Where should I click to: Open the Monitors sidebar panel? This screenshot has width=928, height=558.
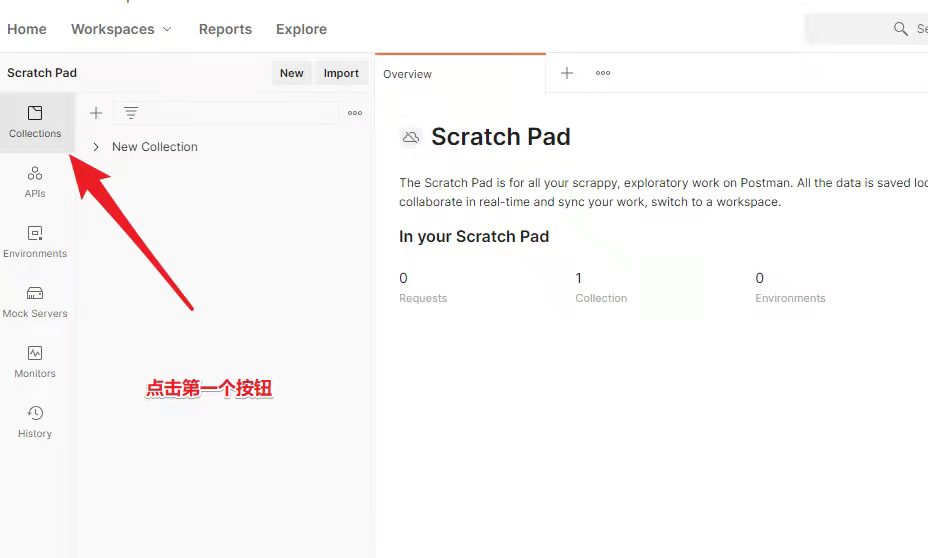pyautogui.click(x=35, y=362)
